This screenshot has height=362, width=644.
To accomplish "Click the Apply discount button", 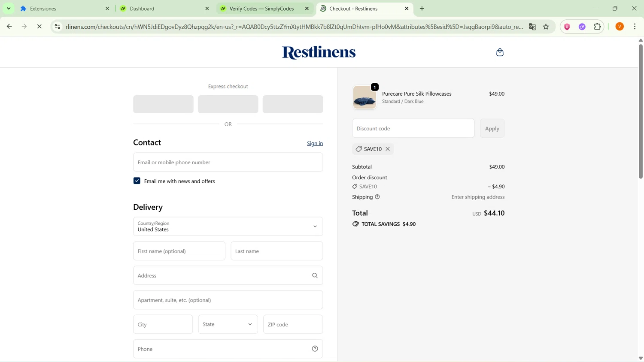I will click(492, 128).
